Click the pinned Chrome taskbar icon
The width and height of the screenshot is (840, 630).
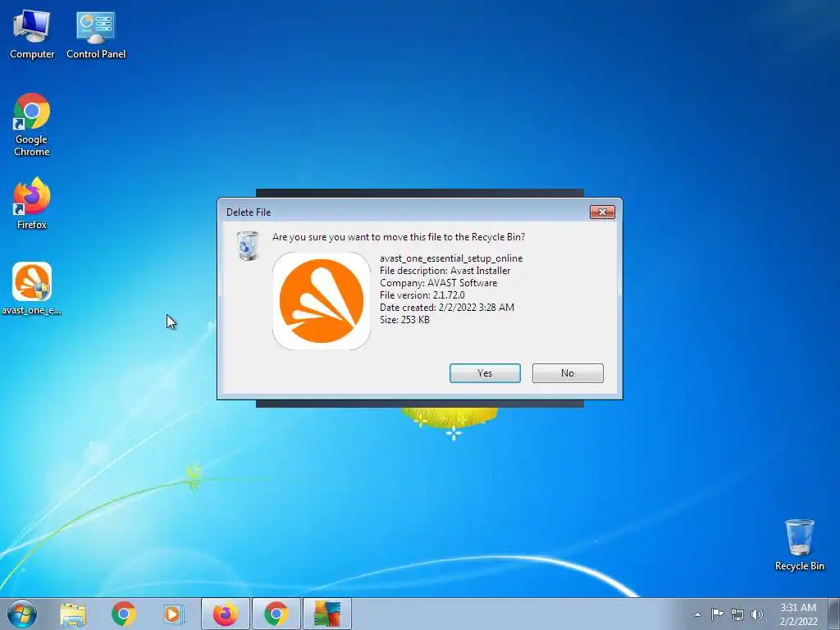tap(124, 614)
